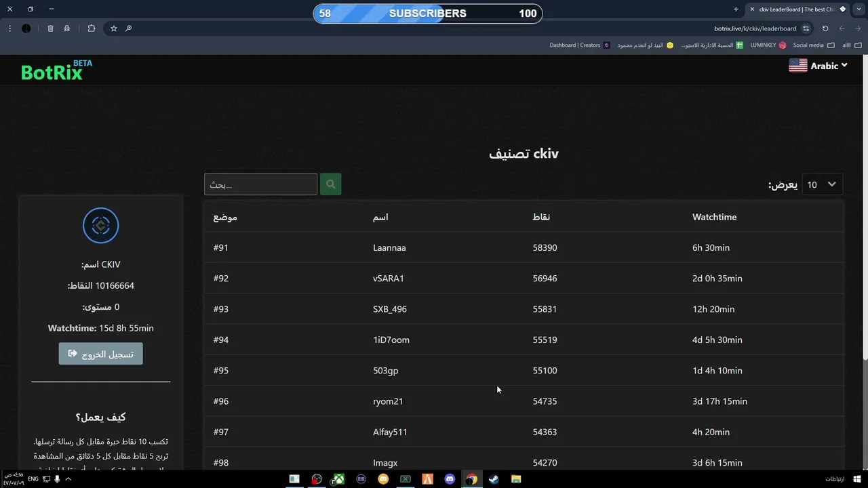Click the US flag language icon
This screenshot has height=488, width=868.
798,66
